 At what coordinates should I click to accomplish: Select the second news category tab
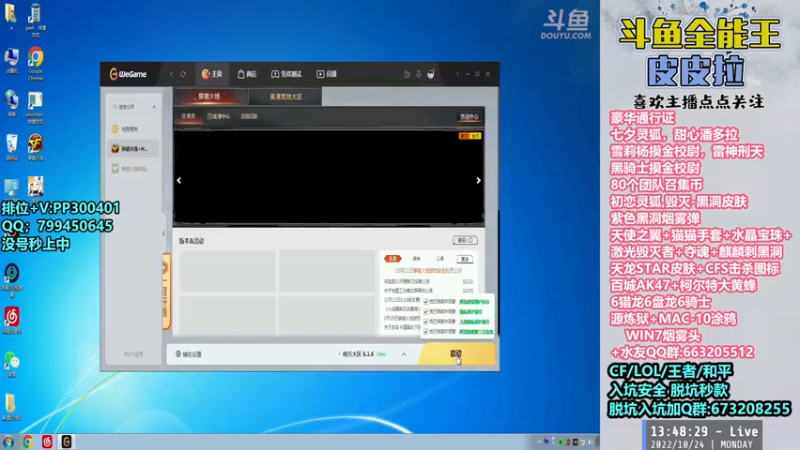point(416,259)
